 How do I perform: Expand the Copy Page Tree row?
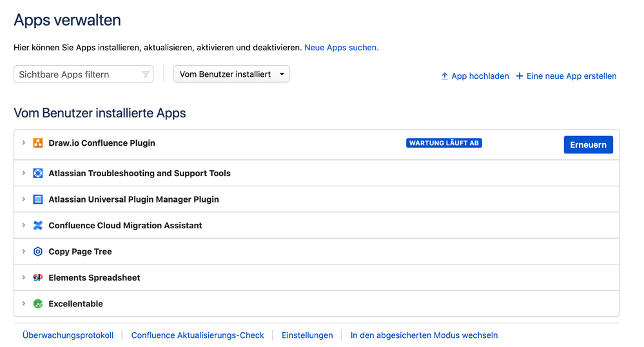pos(23,251)
